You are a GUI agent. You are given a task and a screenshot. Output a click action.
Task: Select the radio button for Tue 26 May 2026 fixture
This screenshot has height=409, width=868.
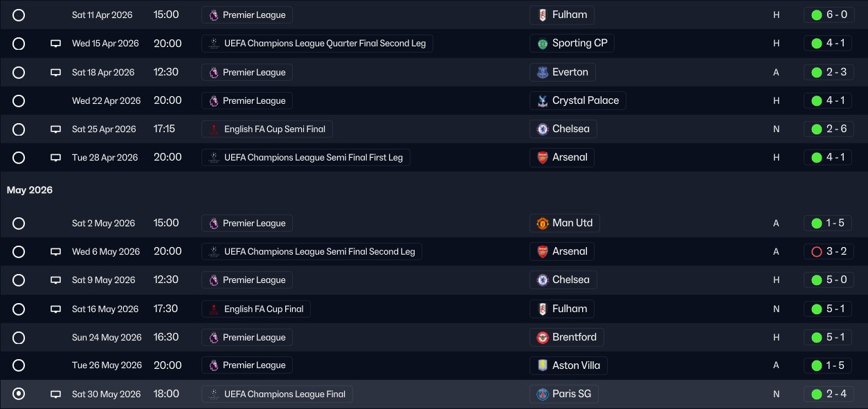pyautogui.click(x=19, y=365)
